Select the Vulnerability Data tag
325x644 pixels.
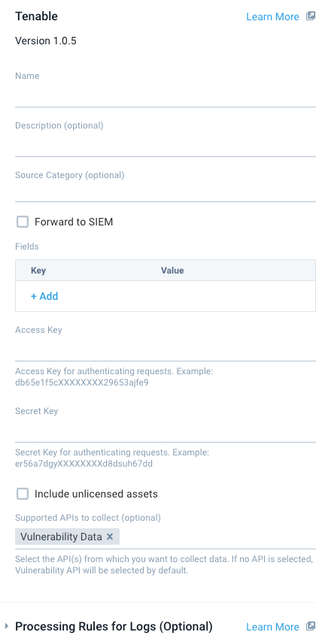point(61,537)
